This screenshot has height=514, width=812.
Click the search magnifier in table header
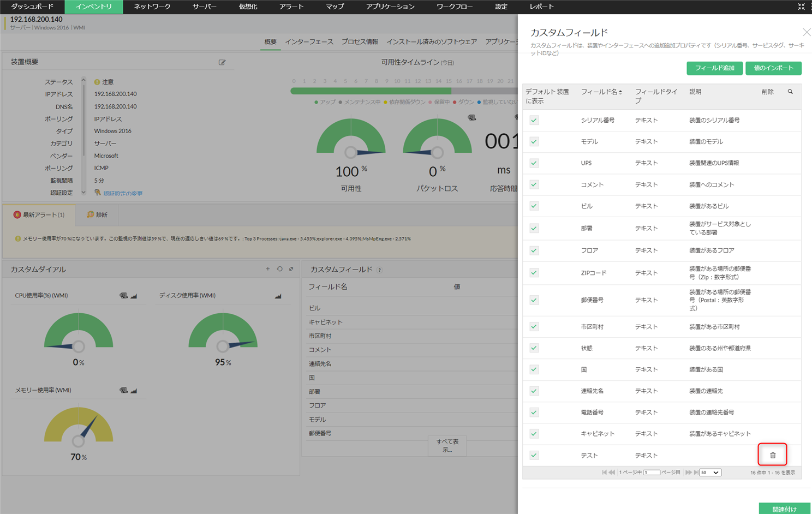[790, 92]
